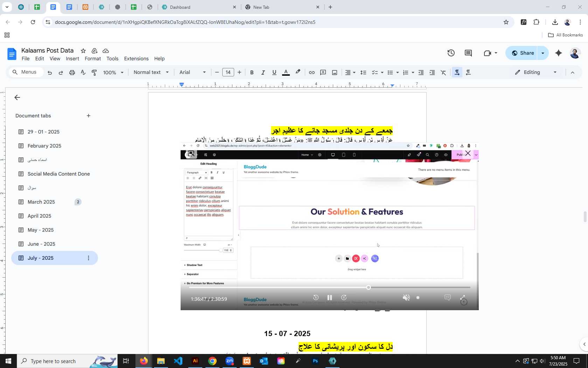
Task: Decrease the font size
Action: click(x=217, y=73)
